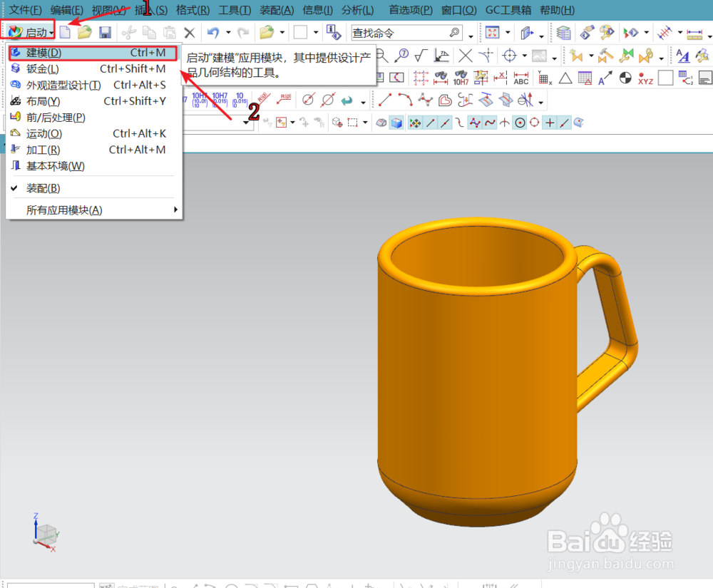Image resolution: width=713 pixels, height=588 pixels.
Task: Click the Cut scissors icon
Action: click(x=129, y=33)
